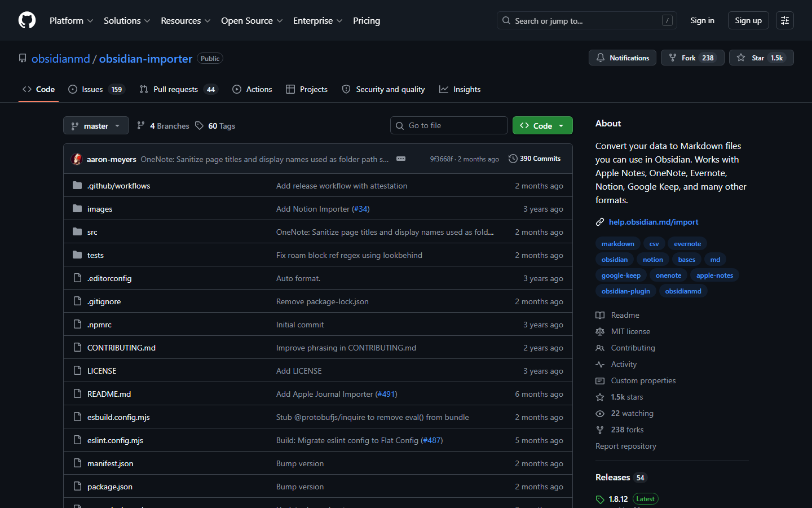
Task: Click the src folder icon
Action: 77,231
